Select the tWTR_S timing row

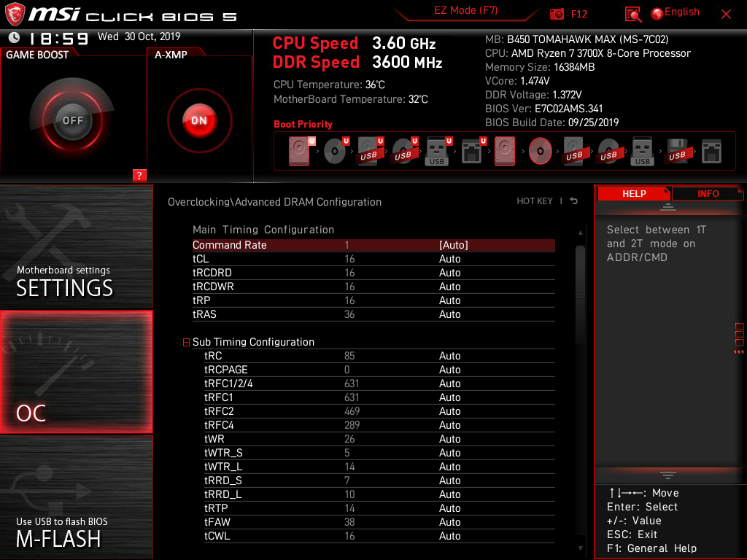[x=379, y=452]
